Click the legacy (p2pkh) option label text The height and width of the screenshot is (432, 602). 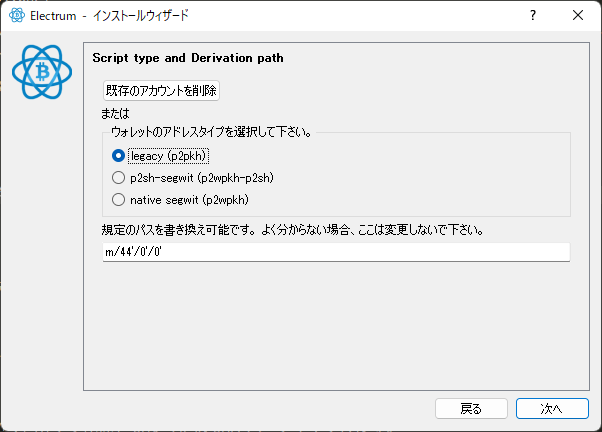coord(168,156)
